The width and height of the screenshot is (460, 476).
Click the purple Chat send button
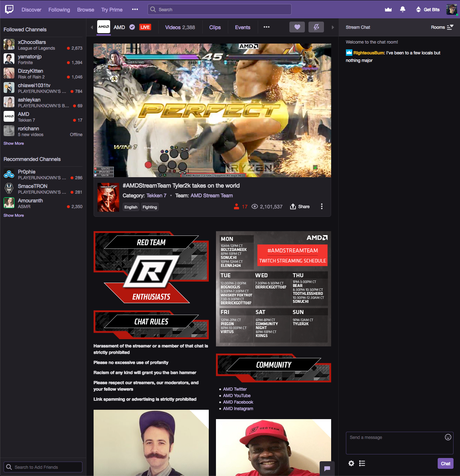pos(445,463)
